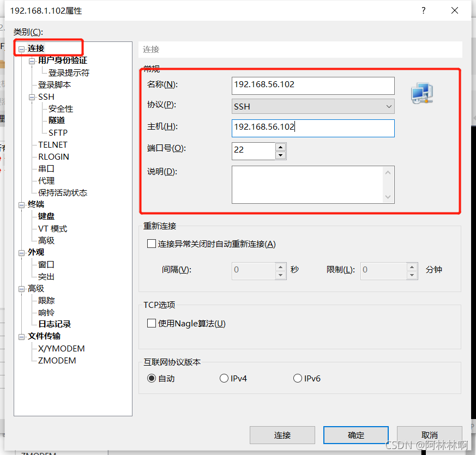Screen dimensions: 476x455
Task: Click the description scrollbar up arrow
Action: point(388,173)
